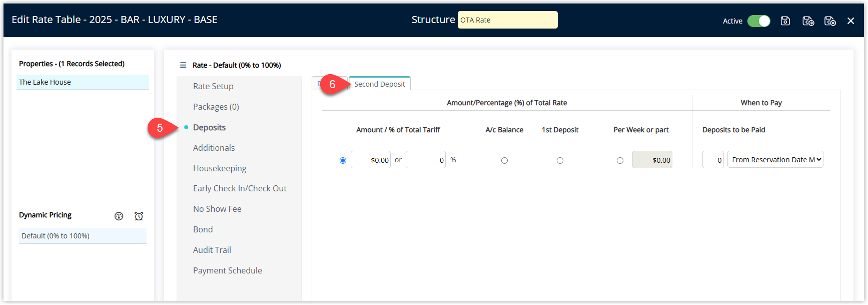Viewport: 868px width, 305px height.
Task: Switch to the Second Deposit tab
Action: pyautogui.click(x=380, y=84)
